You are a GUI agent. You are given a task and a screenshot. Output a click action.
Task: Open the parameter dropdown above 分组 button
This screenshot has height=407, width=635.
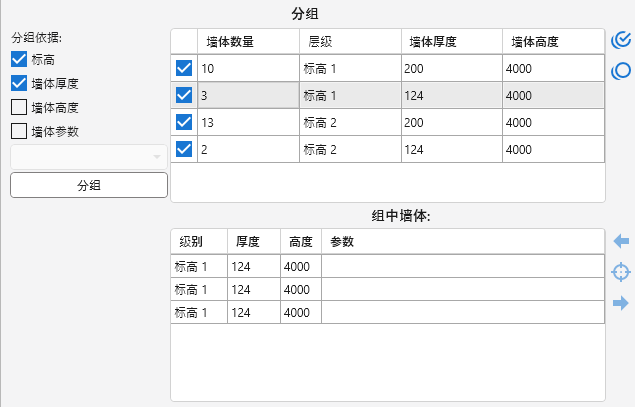coord(88,158)
